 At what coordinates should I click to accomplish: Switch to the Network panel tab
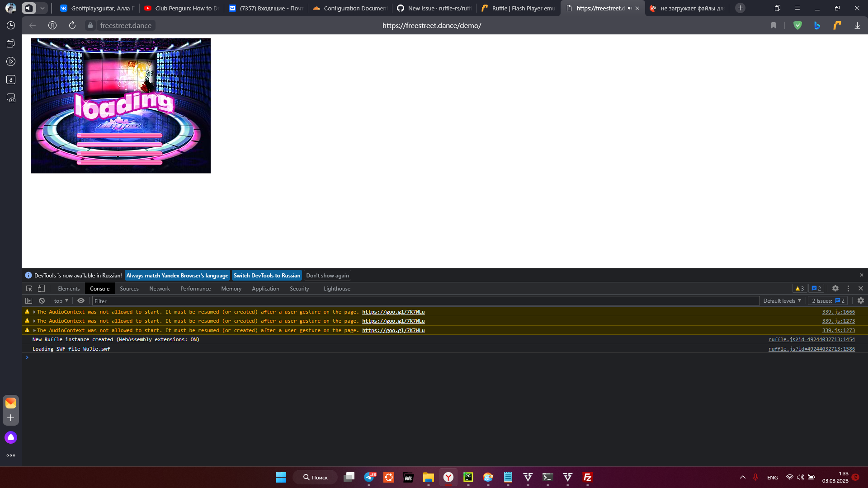[x=159, y=288]
